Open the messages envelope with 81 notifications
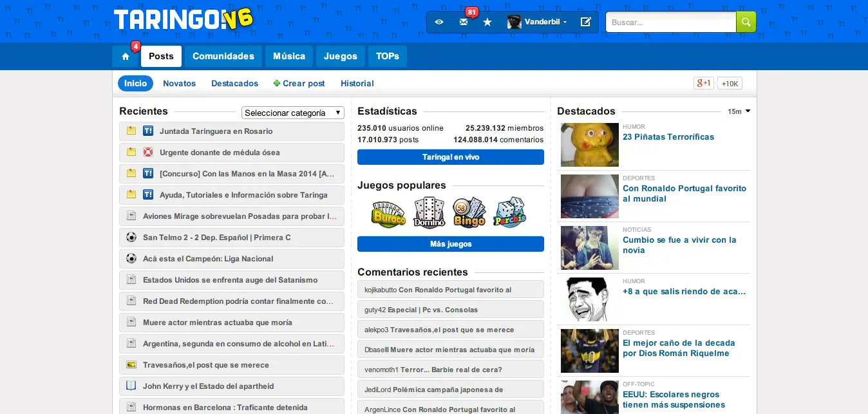 [463, 21]
